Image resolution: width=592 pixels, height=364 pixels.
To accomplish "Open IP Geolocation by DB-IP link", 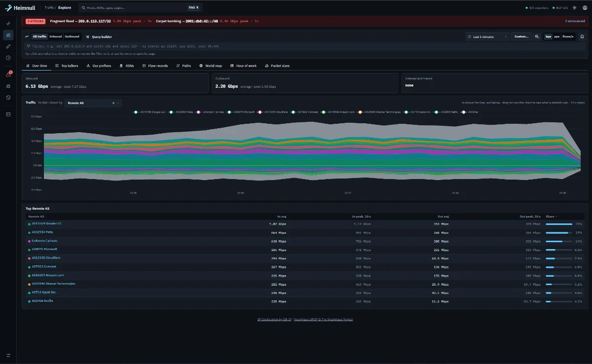I will 273,319.
